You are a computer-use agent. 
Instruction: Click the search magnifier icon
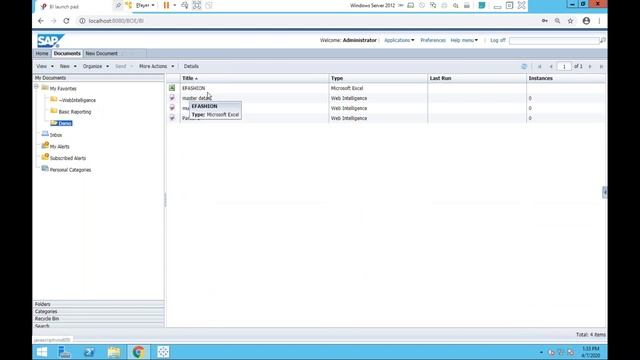coord(602,40)
